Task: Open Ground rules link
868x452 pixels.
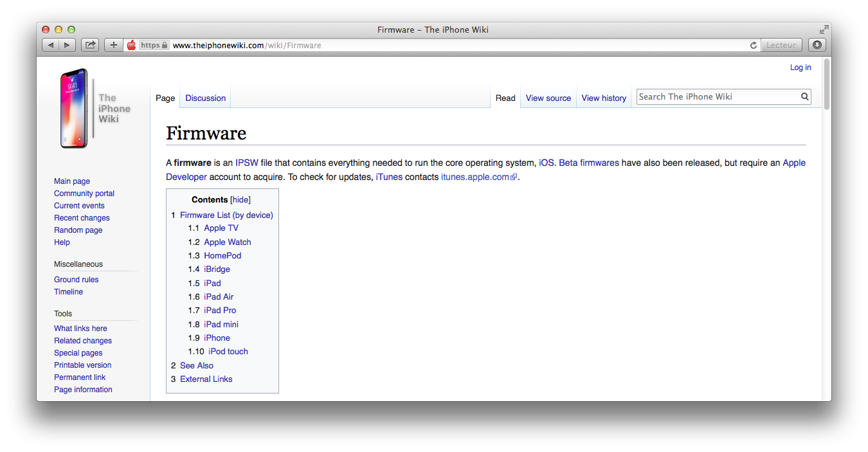Action: [77, 280]
